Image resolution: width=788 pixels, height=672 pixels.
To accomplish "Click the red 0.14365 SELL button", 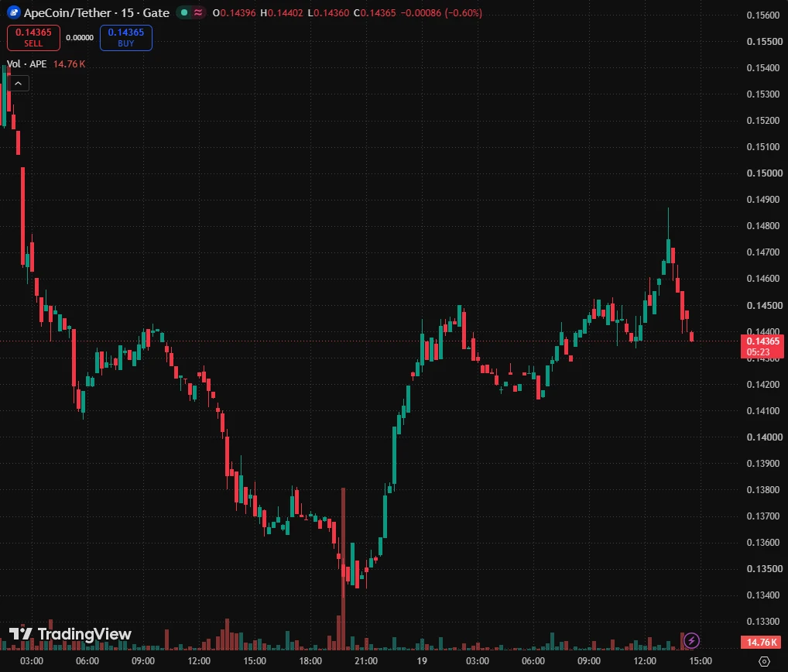I will pyautogui.click(x=33, y=38).
